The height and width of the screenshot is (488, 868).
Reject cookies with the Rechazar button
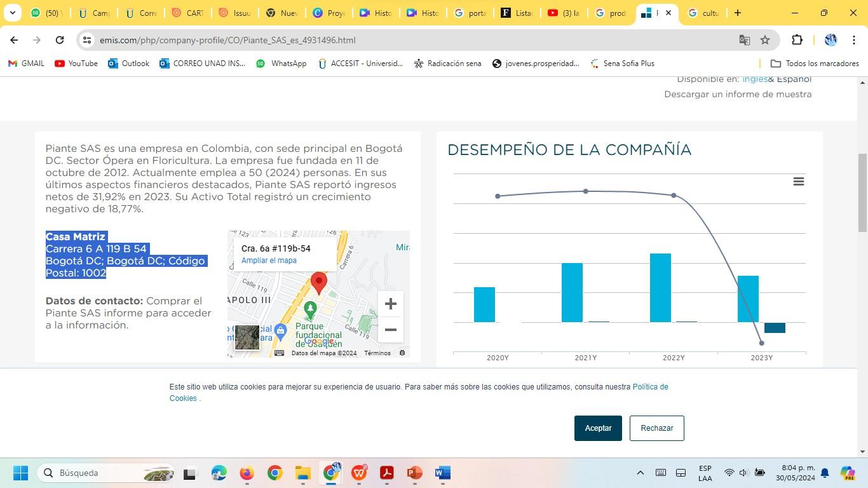tap(656, 428)
